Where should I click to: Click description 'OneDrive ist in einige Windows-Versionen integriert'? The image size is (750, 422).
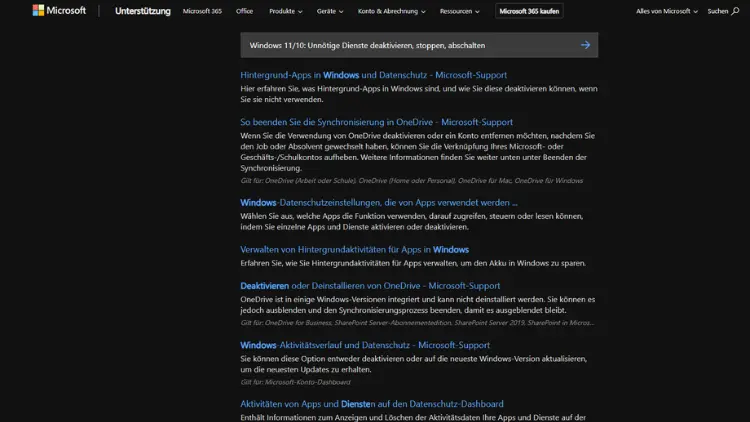[x=418, y=305]
